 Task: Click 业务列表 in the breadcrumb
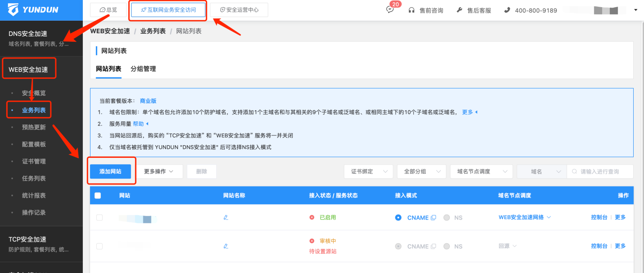coord(153,31)
